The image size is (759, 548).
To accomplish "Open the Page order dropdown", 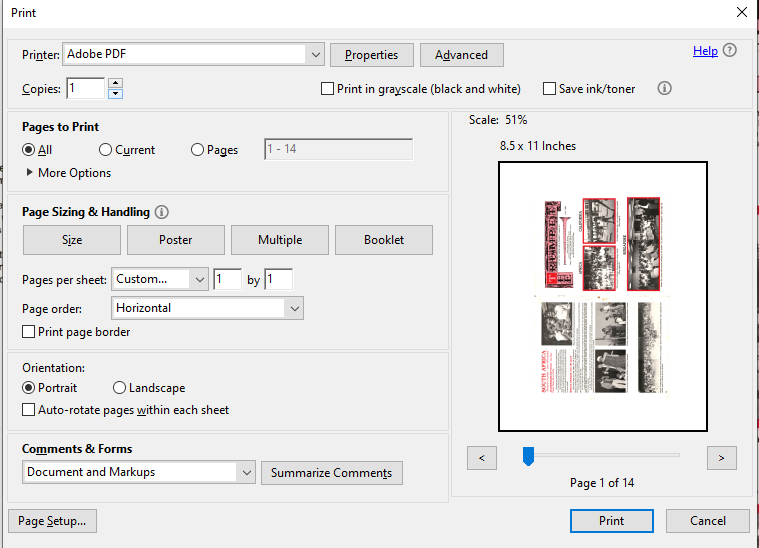I will (294, 308).
